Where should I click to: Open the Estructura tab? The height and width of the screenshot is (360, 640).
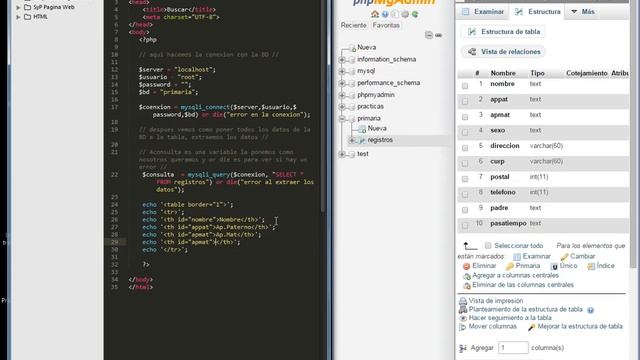pos(538,12)
